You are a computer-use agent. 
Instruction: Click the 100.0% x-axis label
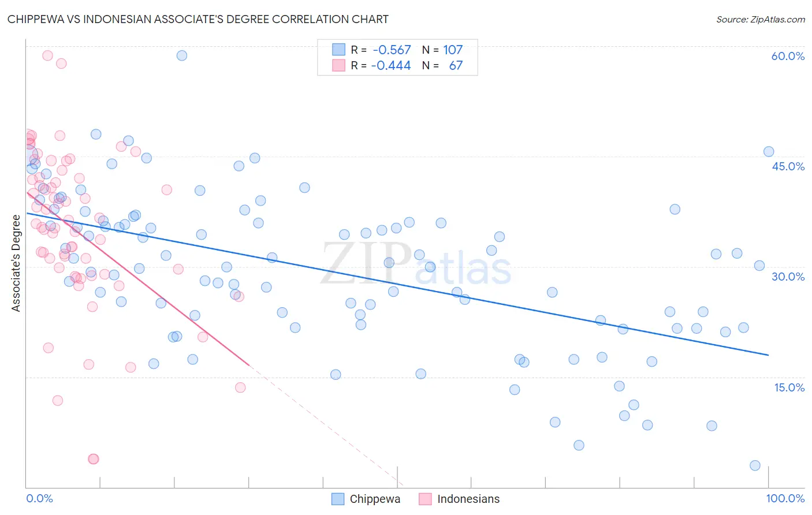click(x=785, y=498)
